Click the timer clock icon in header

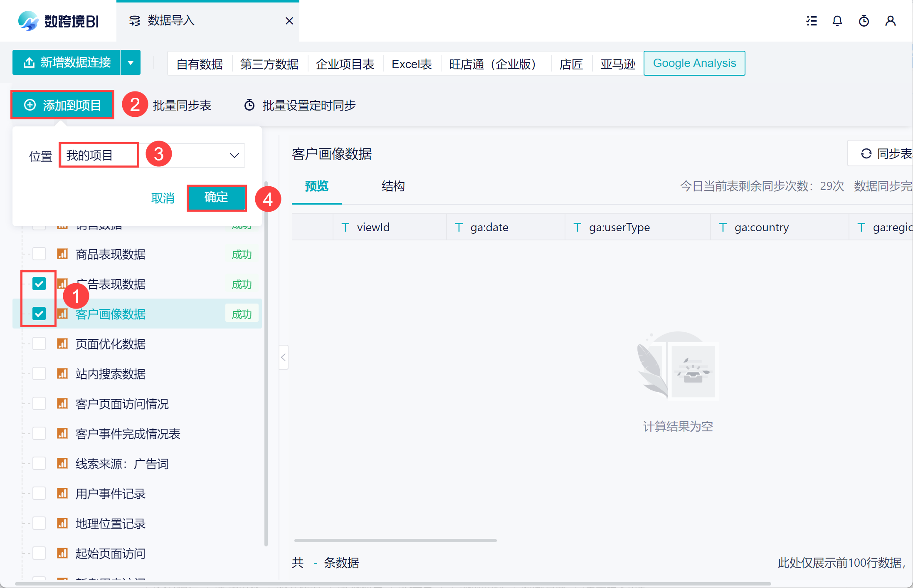[x=864, y=21]
